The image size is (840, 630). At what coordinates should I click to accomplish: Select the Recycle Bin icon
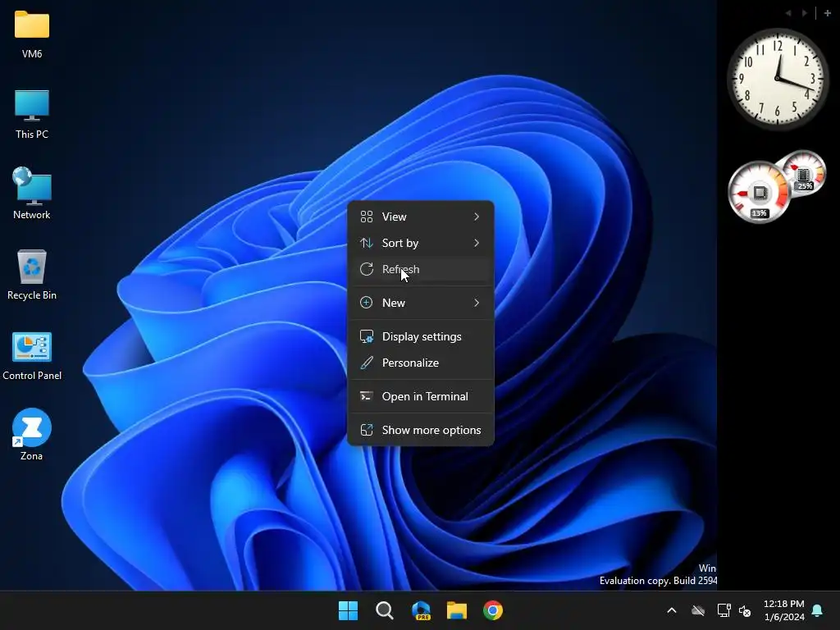pos(32,267)
